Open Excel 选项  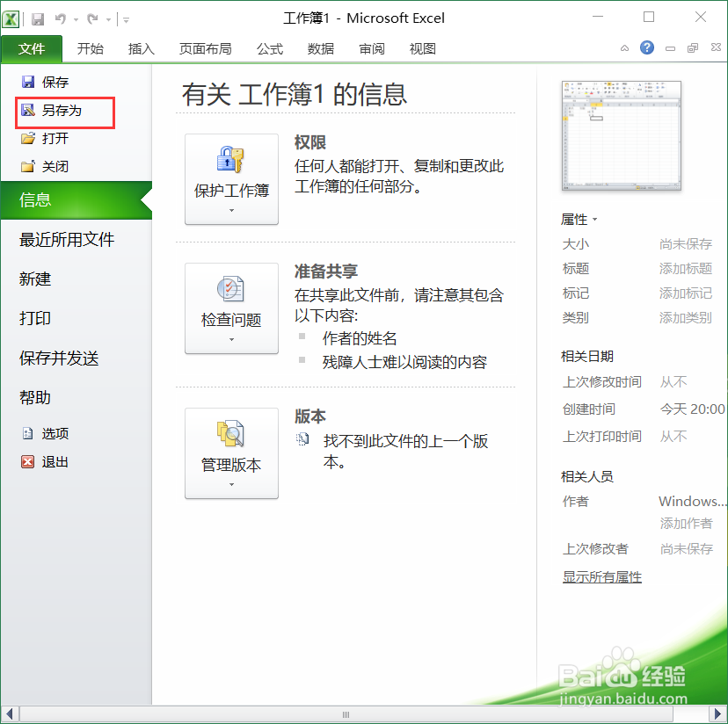[x=46, y=433]
